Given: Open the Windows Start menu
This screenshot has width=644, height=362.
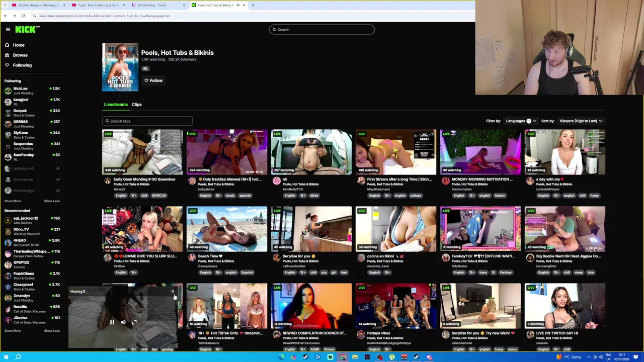Looking at the screenshot, I should pyautogui.click(x=6, y=357).
